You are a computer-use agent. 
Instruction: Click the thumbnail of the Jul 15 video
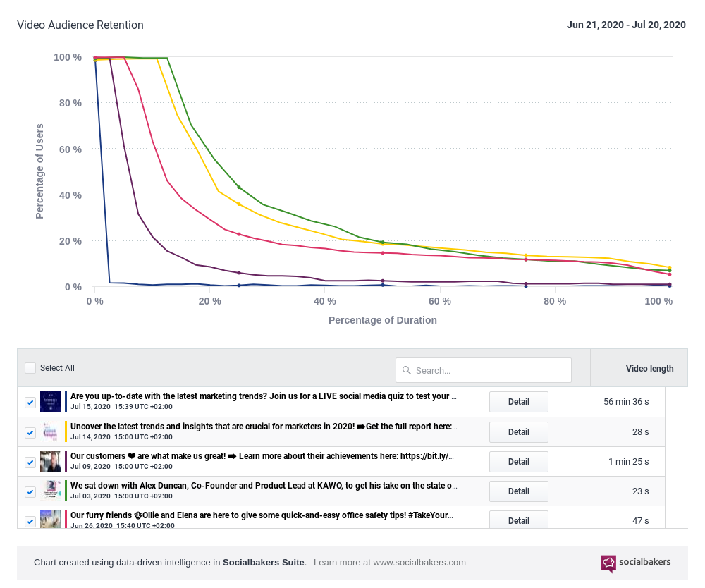51,402
